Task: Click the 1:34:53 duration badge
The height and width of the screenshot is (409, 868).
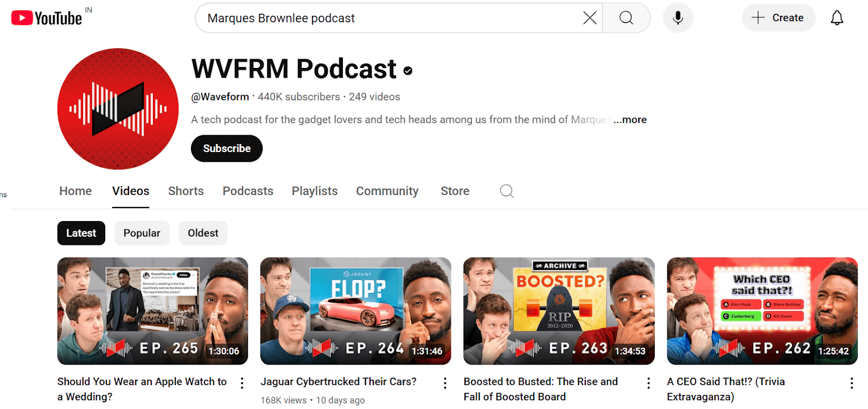Action: pyautogui.click(x=630, y=351)
